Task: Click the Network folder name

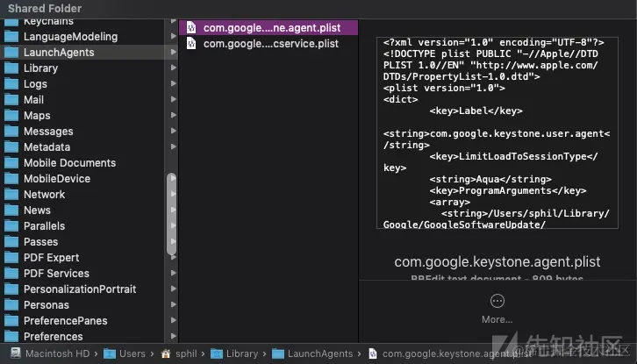Action: (44, 195)
